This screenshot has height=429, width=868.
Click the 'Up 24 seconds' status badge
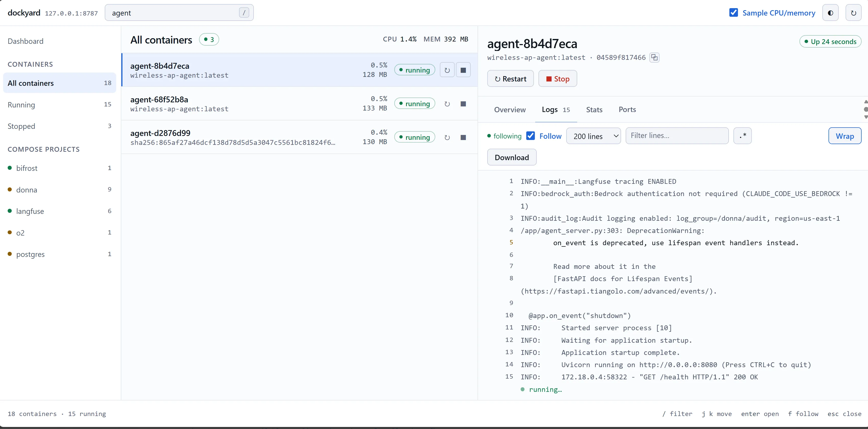830,41
